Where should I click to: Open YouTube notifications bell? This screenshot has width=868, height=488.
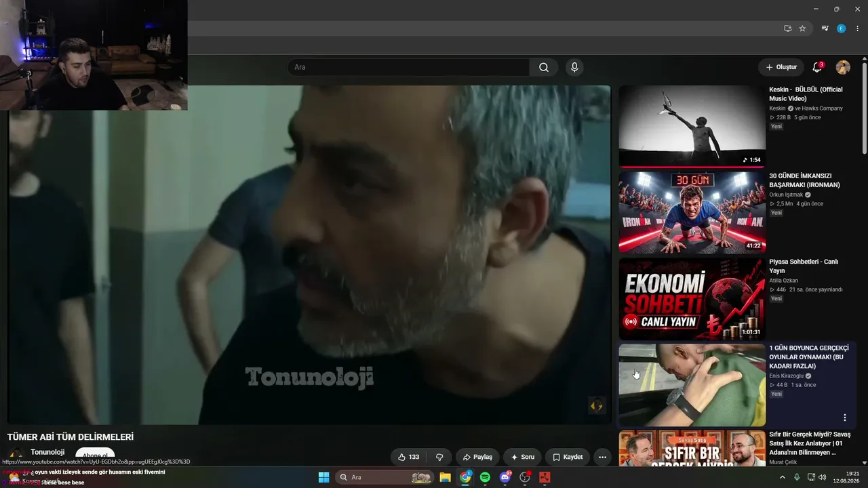click(x=817, y=67)
